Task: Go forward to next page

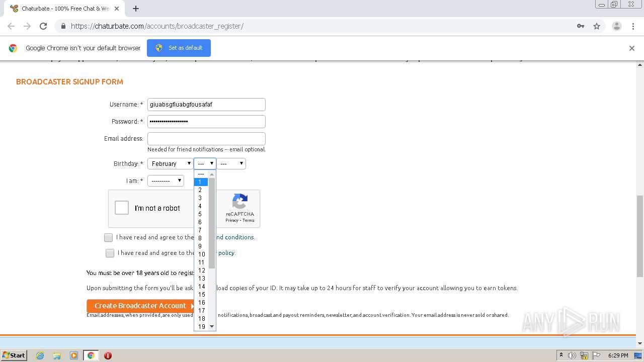Action: coord(27,26)
